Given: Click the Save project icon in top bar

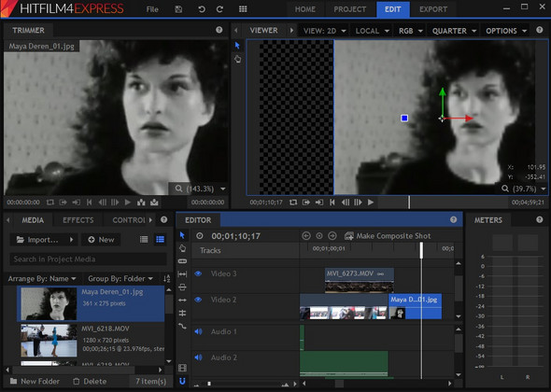Looking at the screenshot, I should (x=178, y=9).
